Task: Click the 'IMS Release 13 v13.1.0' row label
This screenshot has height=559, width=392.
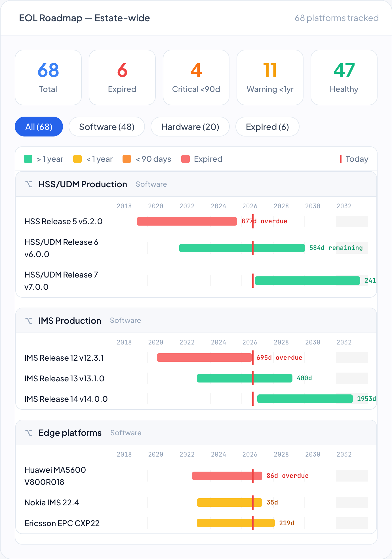Action: [x=64, y=379]
